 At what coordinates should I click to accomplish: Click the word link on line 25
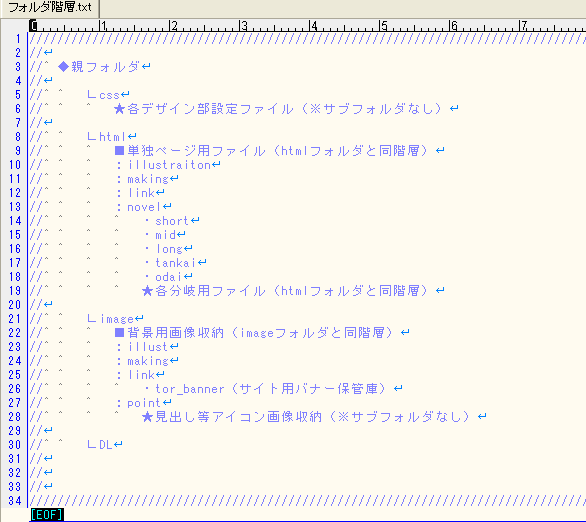(x=141, y=375)
